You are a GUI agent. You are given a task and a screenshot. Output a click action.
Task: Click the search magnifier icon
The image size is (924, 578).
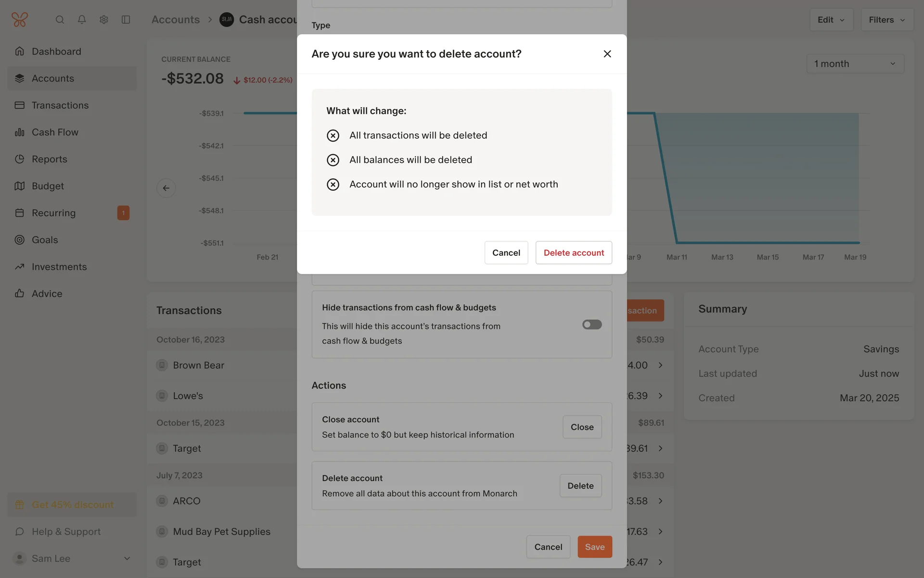tap(60, 20)
